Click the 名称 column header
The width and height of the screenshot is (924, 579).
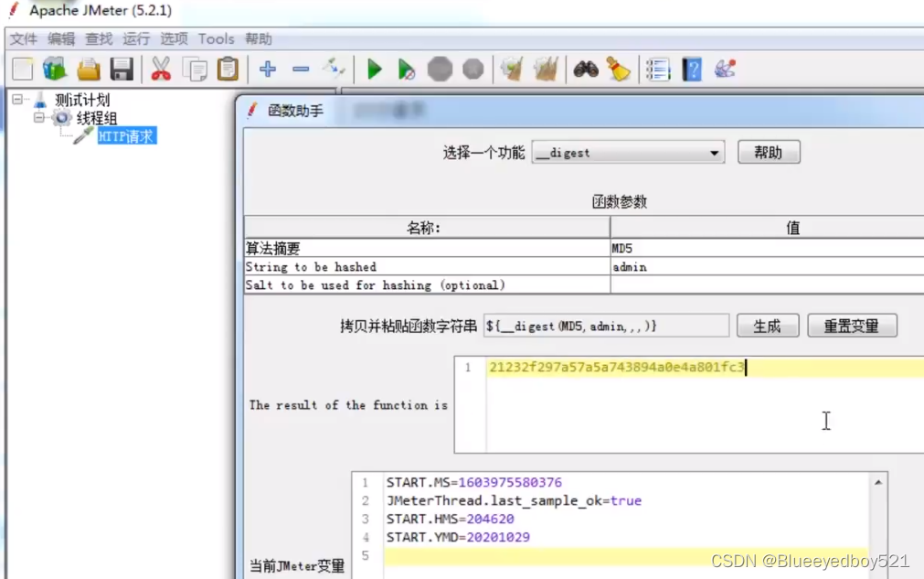point(427,228)
